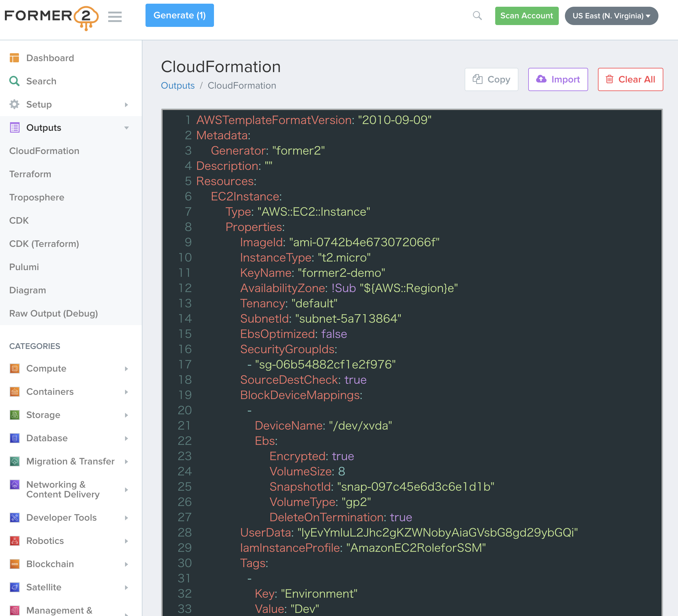Click the Compute category icon
Image resolution: width=678 pixels, height=616 pixels.
click(x=14, y=369)
